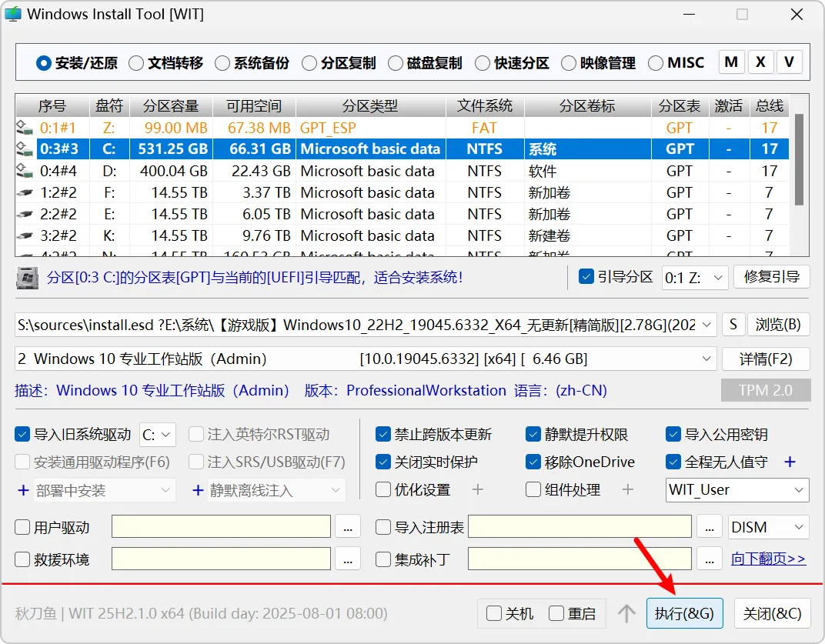Click the drive icon of row 3:2#2
Viewport: 825px width, 644px height.
(24, 235)
